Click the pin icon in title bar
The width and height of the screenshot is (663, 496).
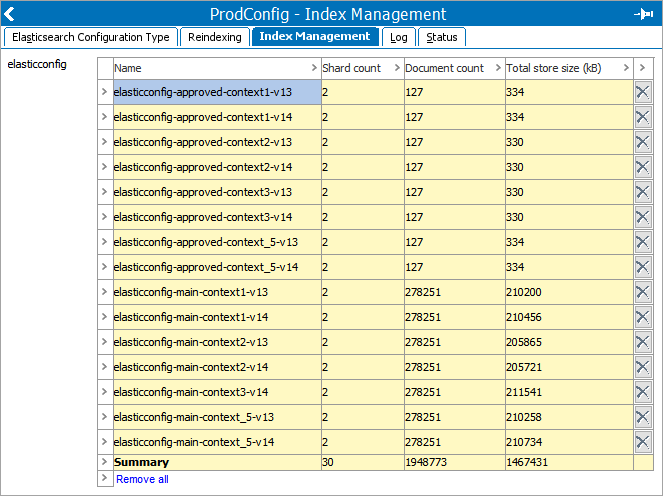643,14
